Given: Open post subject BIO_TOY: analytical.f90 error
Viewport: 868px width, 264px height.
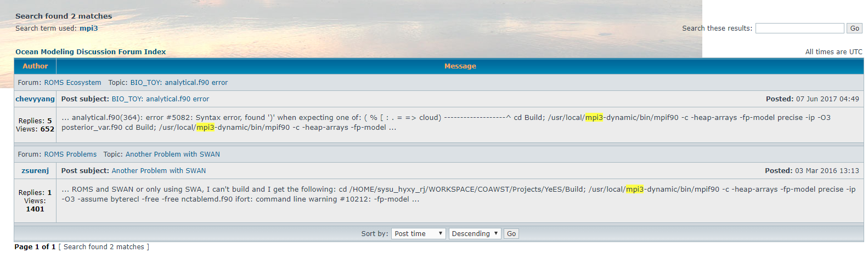Looking at the screenshot, I should tap(160, 99).
